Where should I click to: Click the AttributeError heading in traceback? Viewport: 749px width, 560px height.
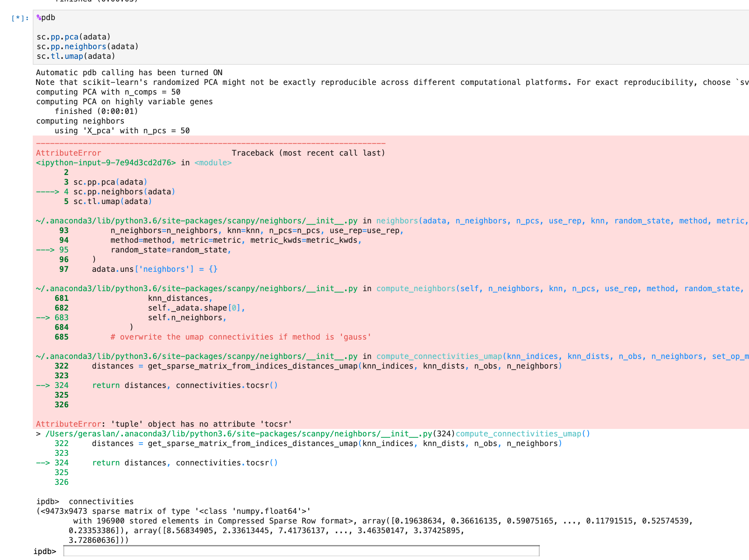click(x=68, y=153)
